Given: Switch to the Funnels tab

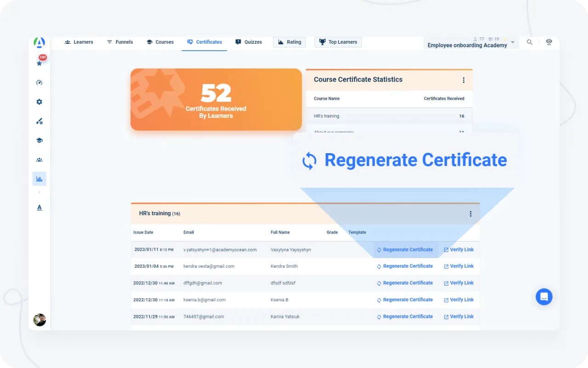Looking at the screenshot, I should [120, 42].
